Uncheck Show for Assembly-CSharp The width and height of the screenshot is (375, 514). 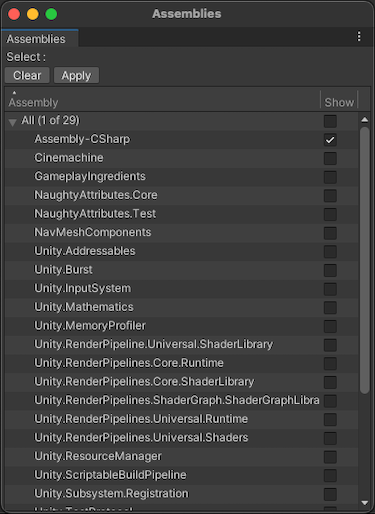pos(330,140)
